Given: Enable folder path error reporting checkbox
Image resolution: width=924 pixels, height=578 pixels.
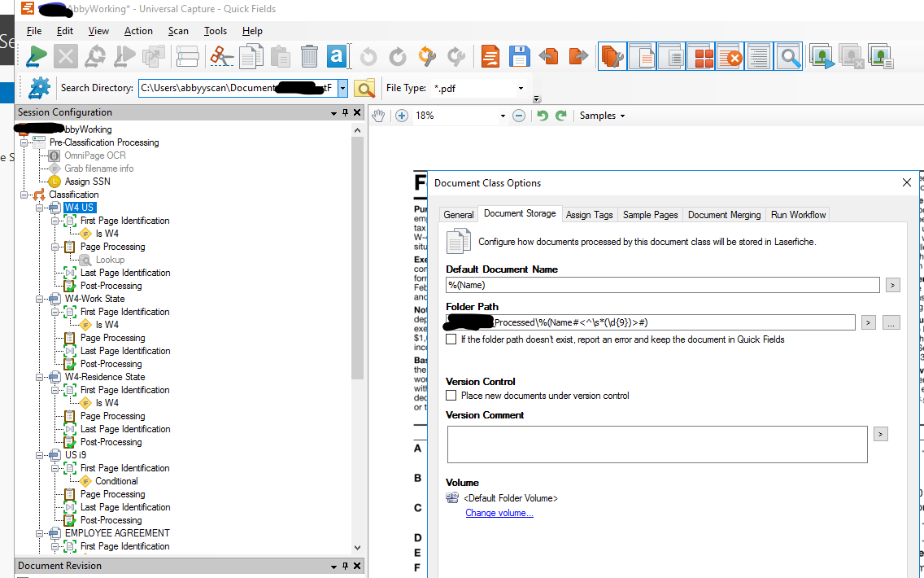Looking at the screenshot, I should coord(451,339).
